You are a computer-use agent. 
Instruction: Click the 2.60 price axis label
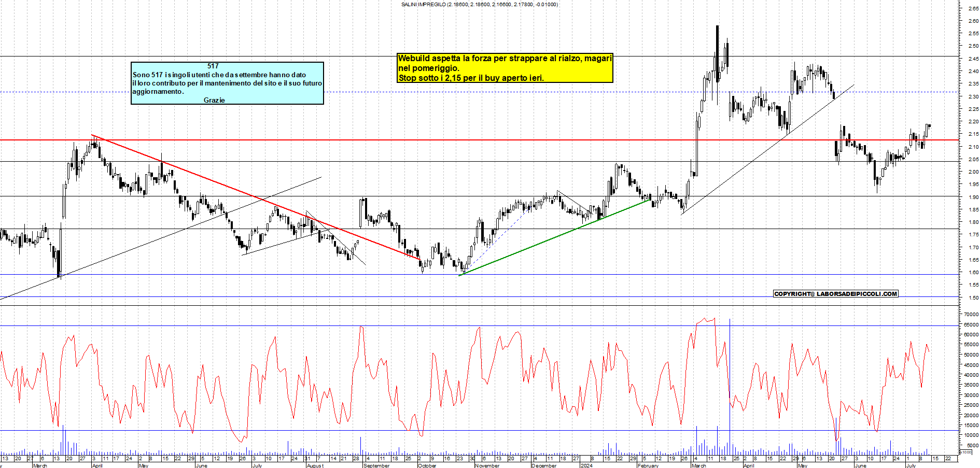coord(973,21)
